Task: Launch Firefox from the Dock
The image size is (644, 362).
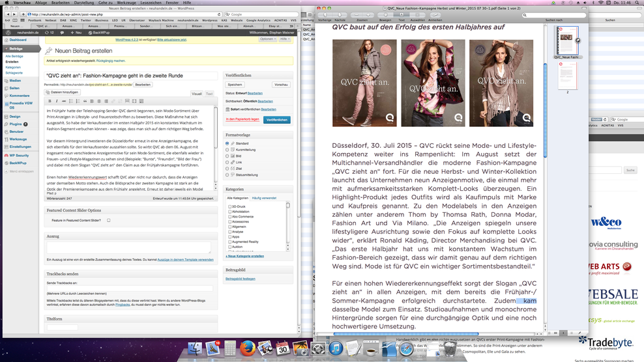Action: click(247, 348)
